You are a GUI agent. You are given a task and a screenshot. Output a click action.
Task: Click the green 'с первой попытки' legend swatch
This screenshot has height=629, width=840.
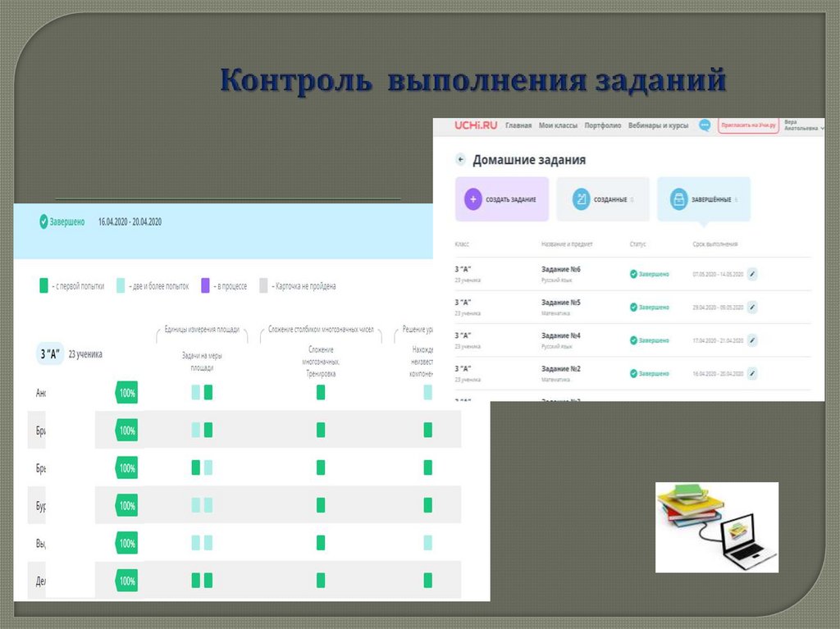(x=43, y=286)
